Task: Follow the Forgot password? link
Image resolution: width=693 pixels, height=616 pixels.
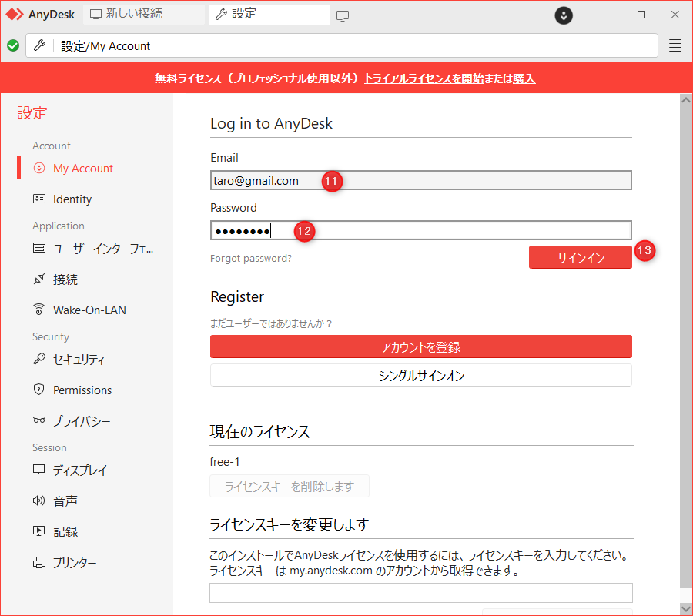Action: [x=250, y=258]
